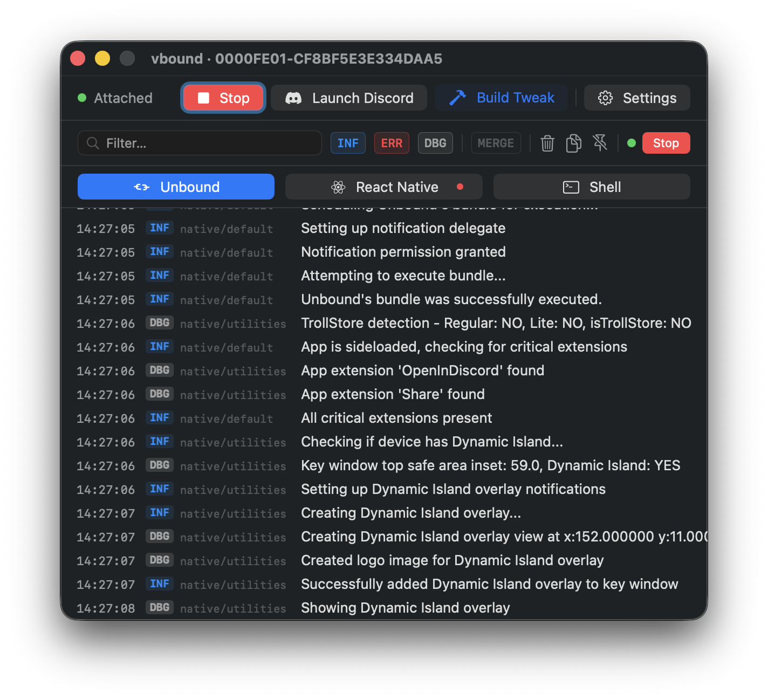Viewport: 768px width, 700px height.
Task: Select log 'Creating Dynamic Island overlay view at' line
Action: [x=384, y=537]
